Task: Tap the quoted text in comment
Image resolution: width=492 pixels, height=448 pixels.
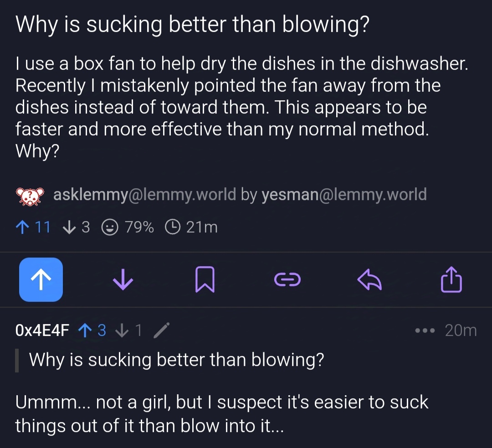Action: pos(176,360)
